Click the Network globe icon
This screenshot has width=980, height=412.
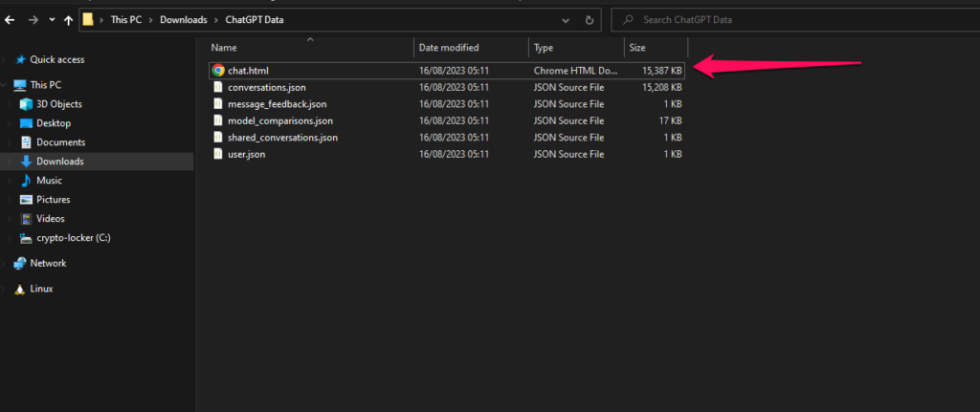20,264
